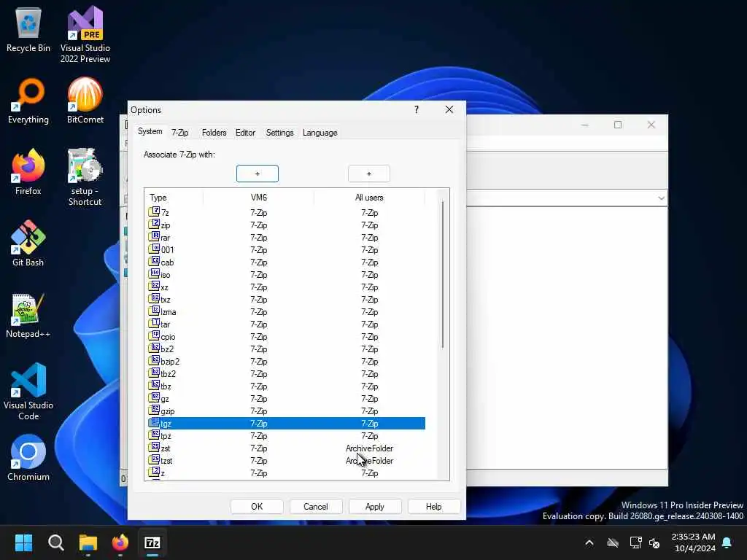747x560 pixels.
Task: Click the VM6 7-Zip cell for tbz
Action: 259,386
